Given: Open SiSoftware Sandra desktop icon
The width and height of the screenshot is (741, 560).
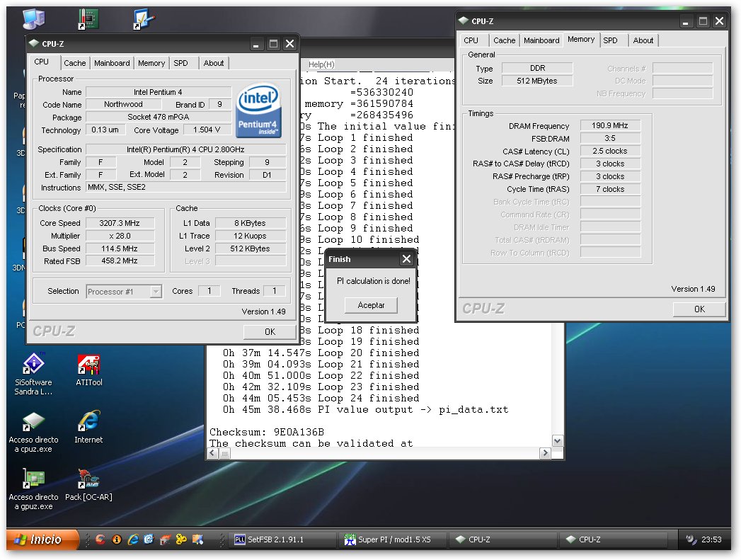Looking at the screenshot, I should (33, 373).
